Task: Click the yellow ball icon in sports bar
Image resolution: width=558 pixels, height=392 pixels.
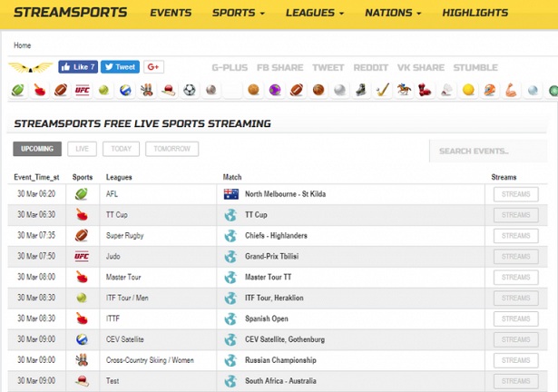Action: (x=468, y=90)
